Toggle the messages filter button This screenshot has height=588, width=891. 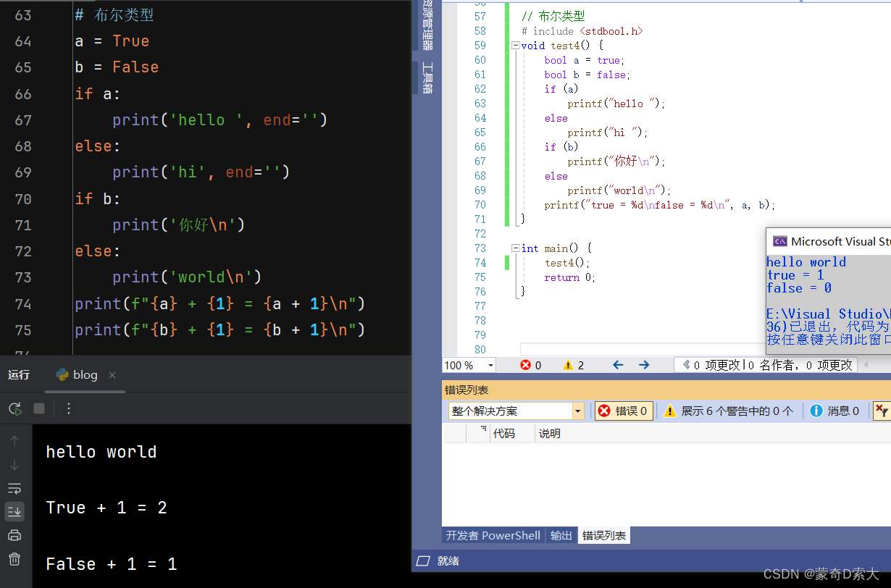834,411
